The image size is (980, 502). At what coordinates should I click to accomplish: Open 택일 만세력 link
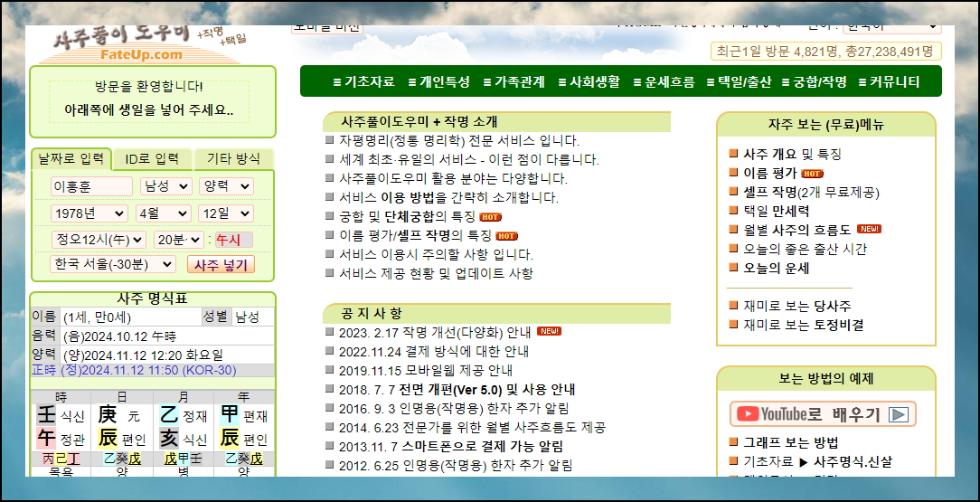pos(777,211)
